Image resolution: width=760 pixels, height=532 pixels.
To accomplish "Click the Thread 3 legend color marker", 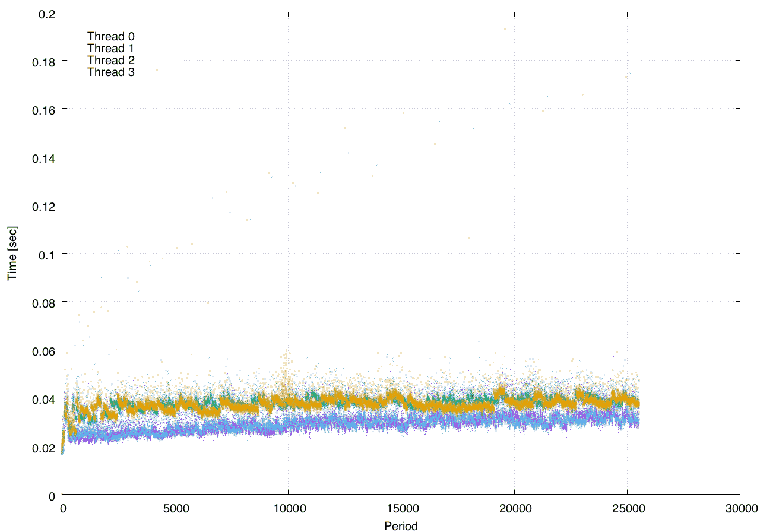I will tap(157, 71).
